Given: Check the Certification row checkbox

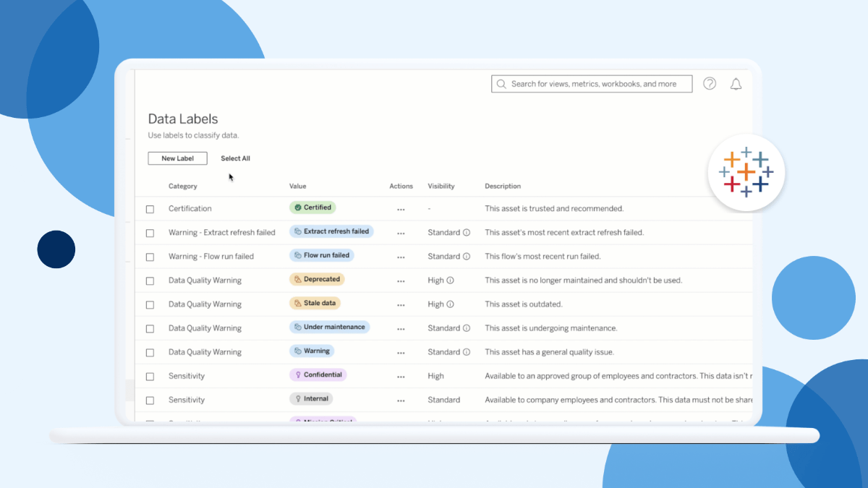Looking at the screenshot, I should pos(150,209).
